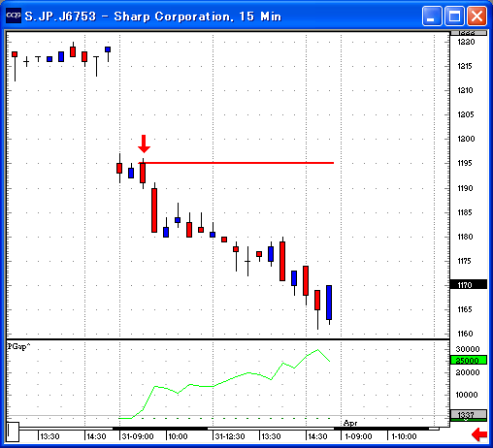Viewport: 493px width, 448px height.
Task: Click the red arrow icon below the price axis
Action: tap(479, 434)
